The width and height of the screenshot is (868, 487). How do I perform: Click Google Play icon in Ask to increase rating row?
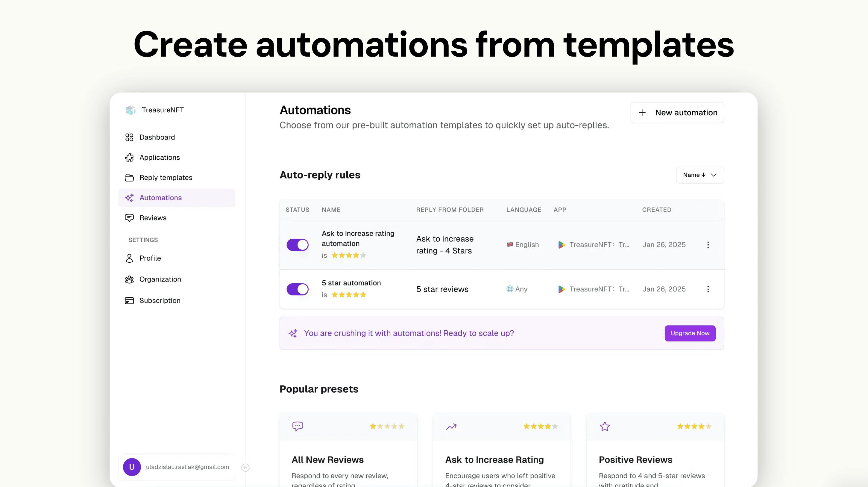coord(562,245)
